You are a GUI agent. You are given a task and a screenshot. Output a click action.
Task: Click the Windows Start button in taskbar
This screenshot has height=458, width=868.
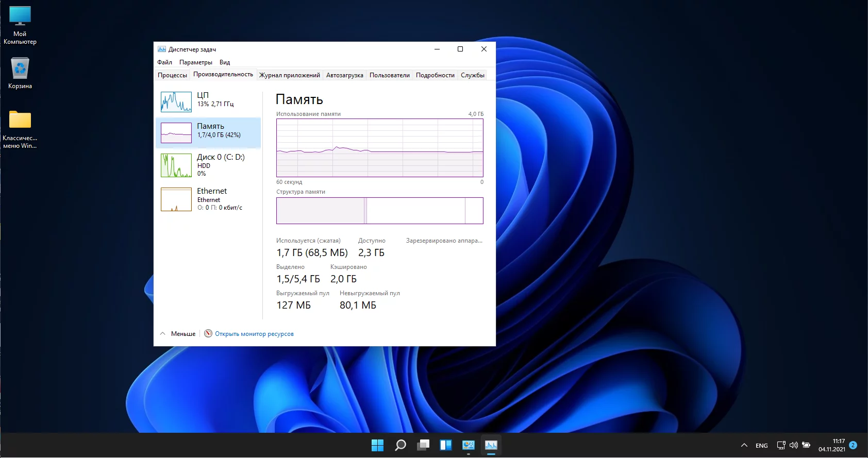point(377,445)
